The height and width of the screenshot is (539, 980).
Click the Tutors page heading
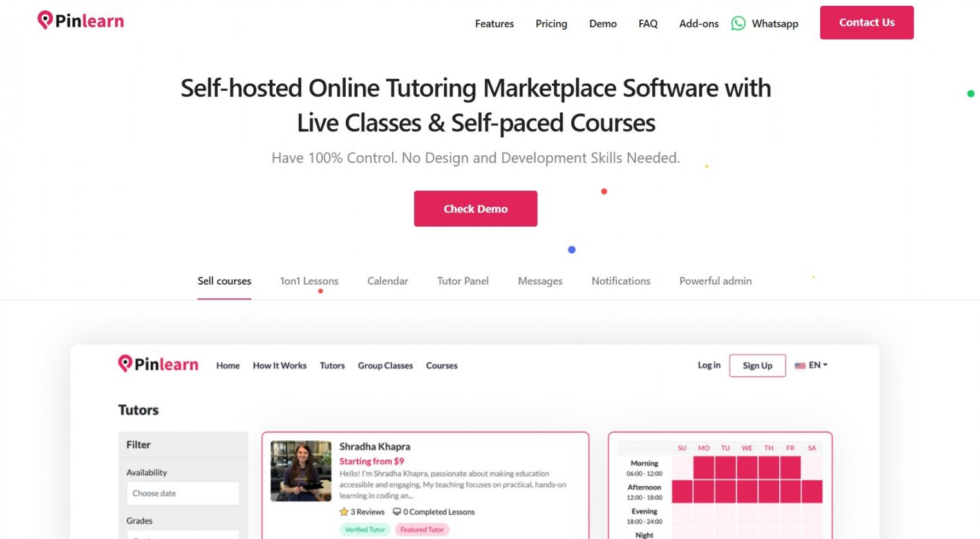(138, 410)
